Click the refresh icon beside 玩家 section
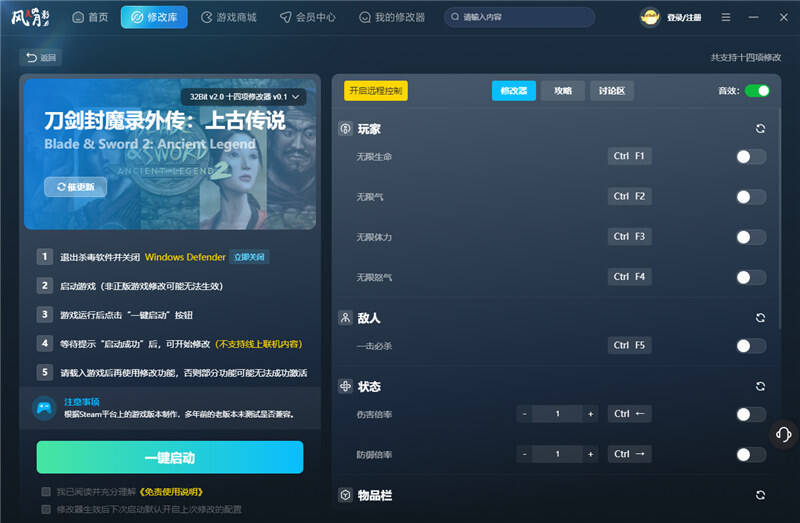The height and width of the screenshot is (523, 800). 760,129
